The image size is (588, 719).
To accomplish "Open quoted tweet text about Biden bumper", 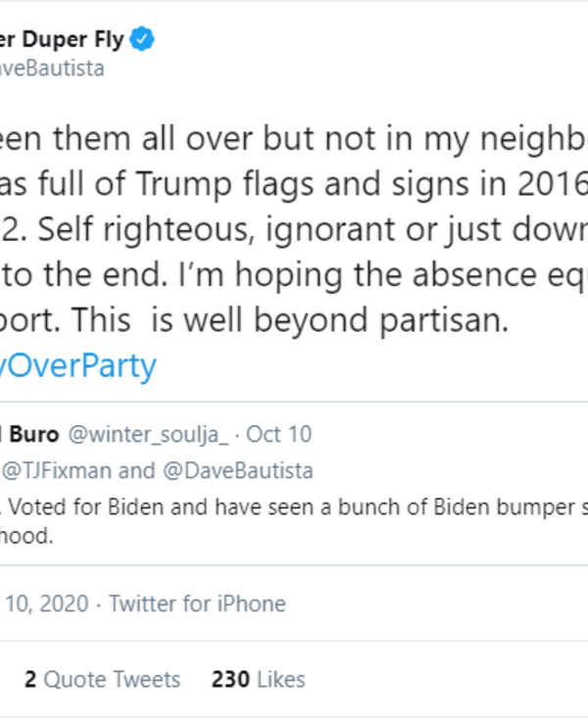I will pos(294,507).
